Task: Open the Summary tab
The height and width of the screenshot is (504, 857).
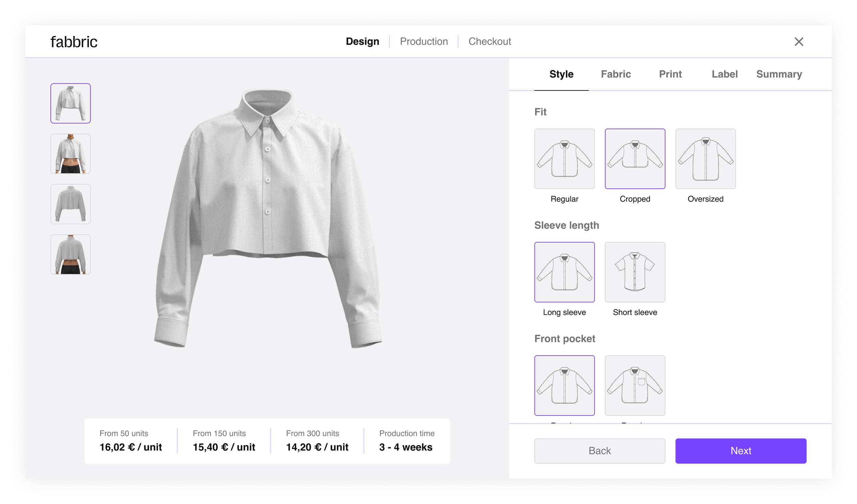Action: [779, 74]
